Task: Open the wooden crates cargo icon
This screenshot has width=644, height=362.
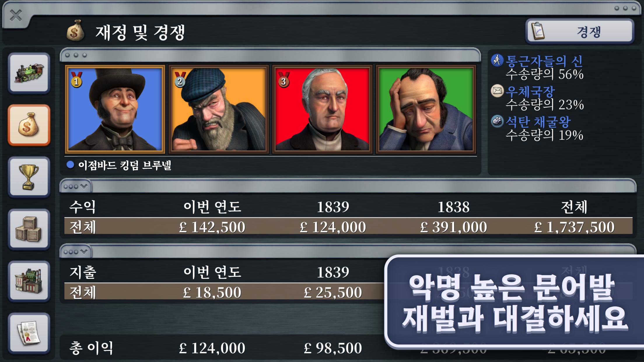Action: pyautogui.click(x=29, y=229)
